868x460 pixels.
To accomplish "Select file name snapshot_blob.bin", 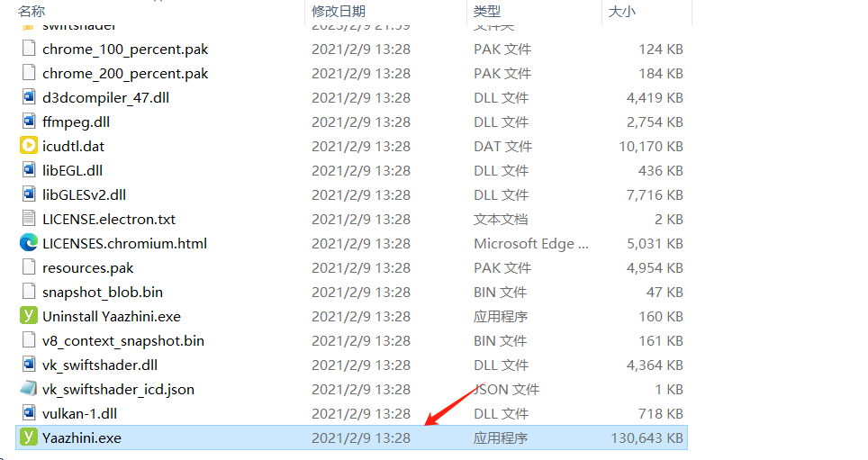I will [x=103, y=293].
